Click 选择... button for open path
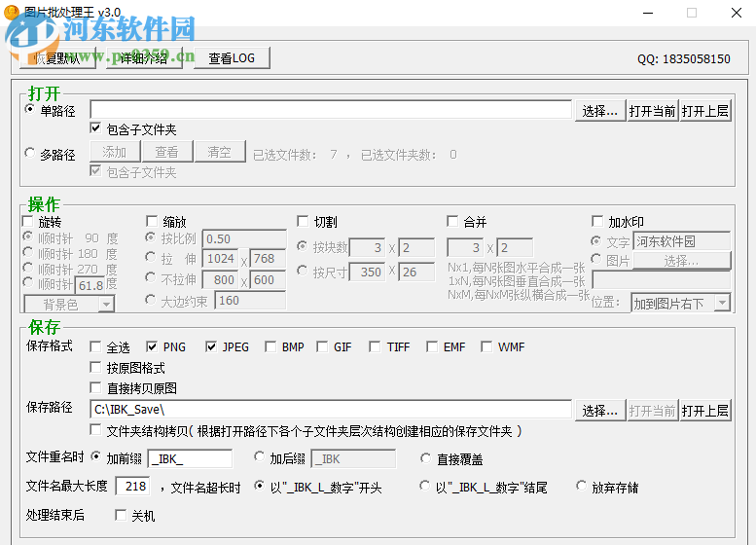This screenshot has height=545, width=756. tap(599, 111)
